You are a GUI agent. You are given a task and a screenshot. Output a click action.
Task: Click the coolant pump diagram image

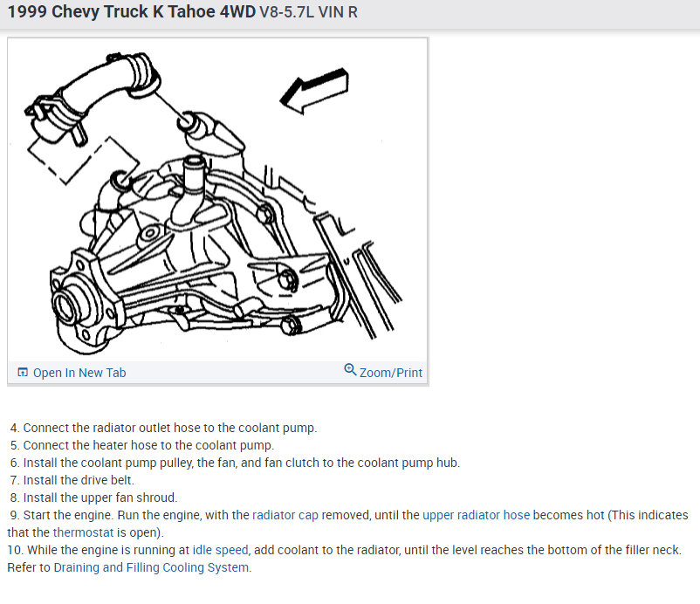pos(217,200)
